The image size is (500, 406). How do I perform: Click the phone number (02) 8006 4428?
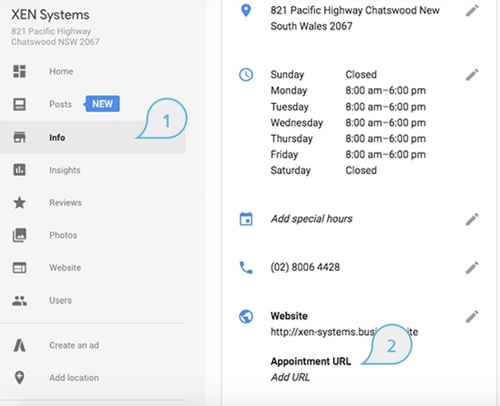click(305, 267)
